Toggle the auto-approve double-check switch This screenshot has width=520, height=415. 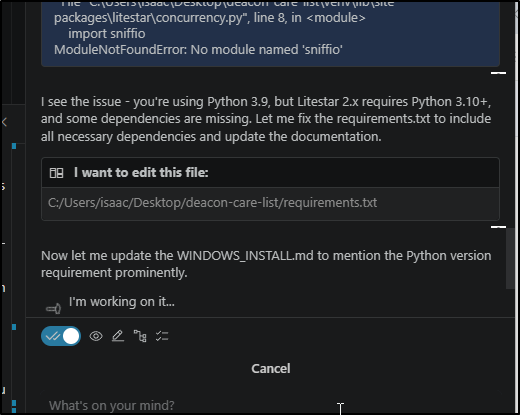click(61, 336)
